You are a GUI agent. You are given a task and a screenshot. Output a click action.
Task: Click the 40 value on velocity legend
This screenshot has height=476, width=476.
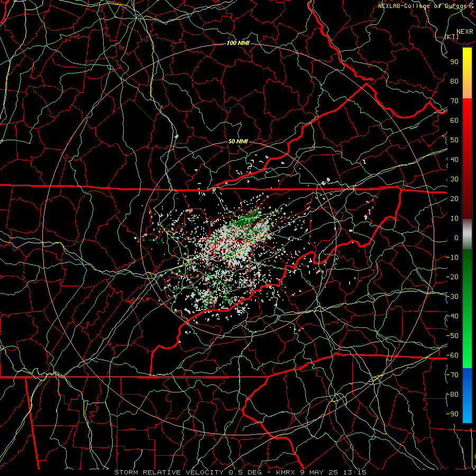(x=454, y=160)
